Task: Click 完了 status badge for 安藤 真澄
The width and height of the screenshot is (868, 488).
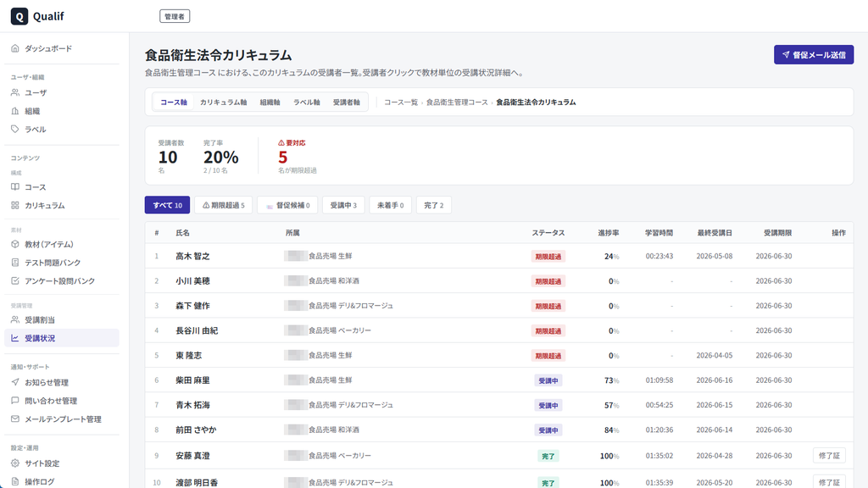Action: point(548,457)
